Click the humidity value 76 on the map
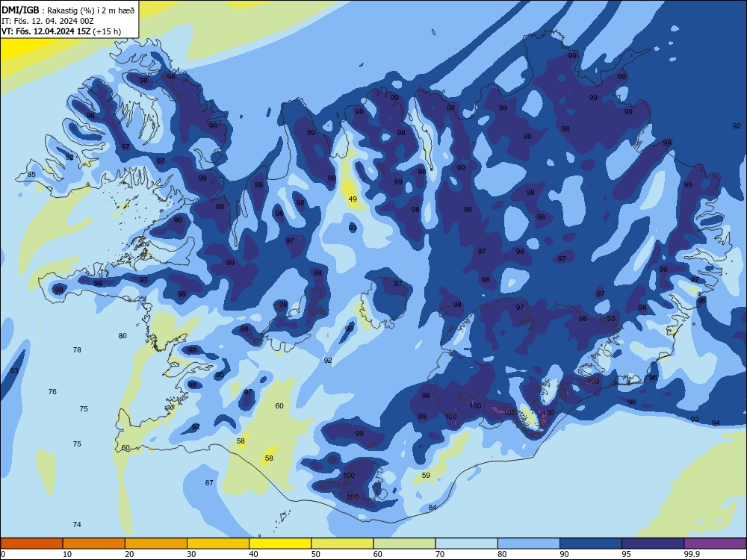Screen dimensions: 747x560 tap(52, 391)
